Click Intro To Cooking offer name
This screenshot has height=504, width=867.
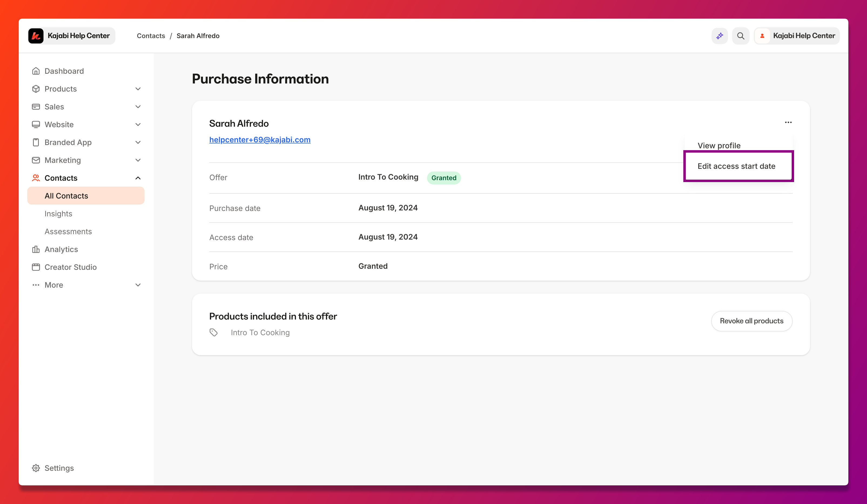tap(388, 177)
